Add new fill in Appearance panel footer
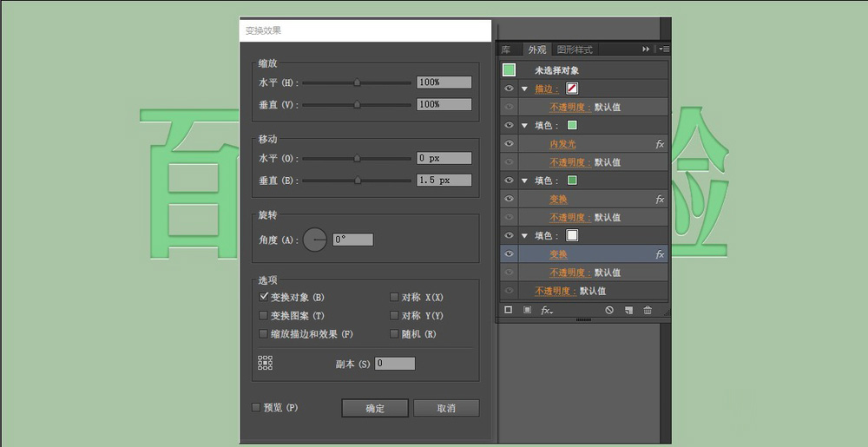 point(527,311)
